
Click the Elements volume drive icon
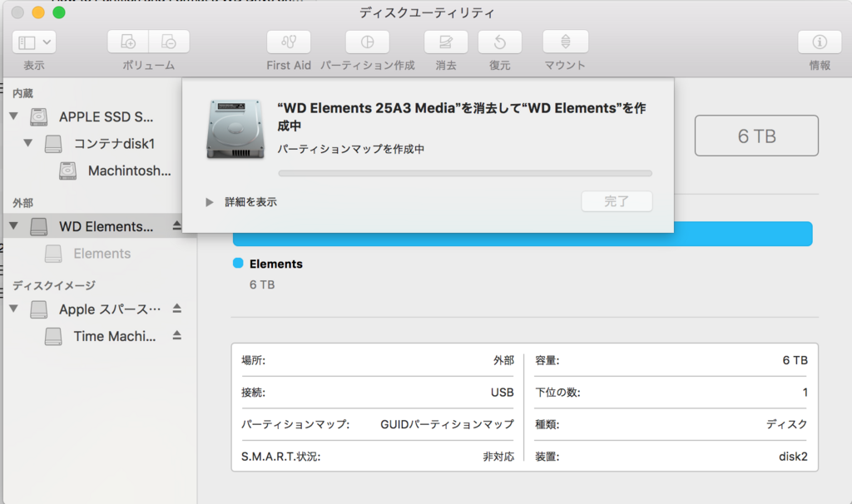(x=53, y=254)
